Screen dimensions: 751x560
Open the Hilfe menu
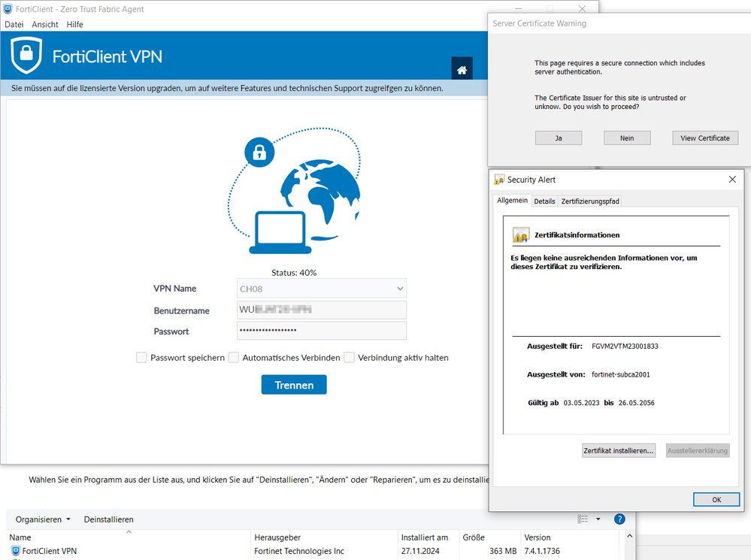click(x=74, y=25)
